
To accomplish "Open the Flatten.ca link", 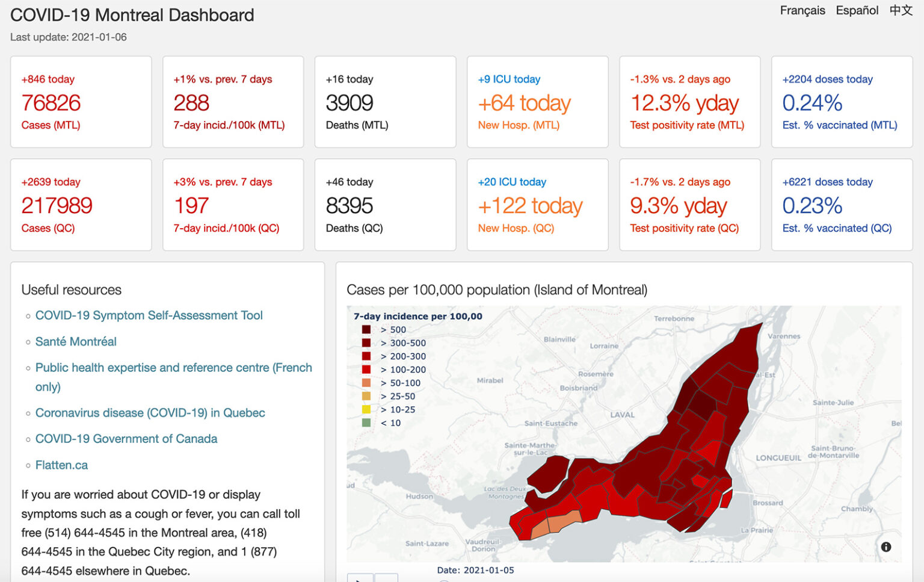I will pos(61,465).
